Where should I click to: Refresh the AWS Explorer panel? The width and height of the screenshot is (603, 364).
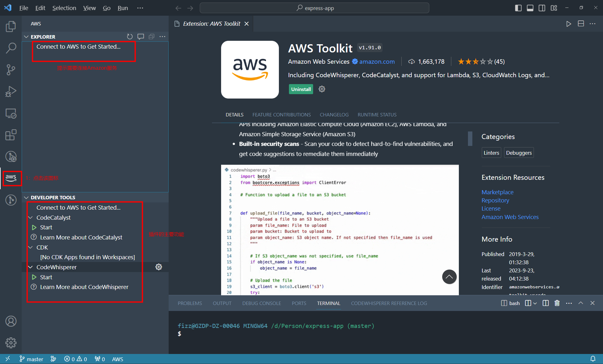click(x=130, y=37)
